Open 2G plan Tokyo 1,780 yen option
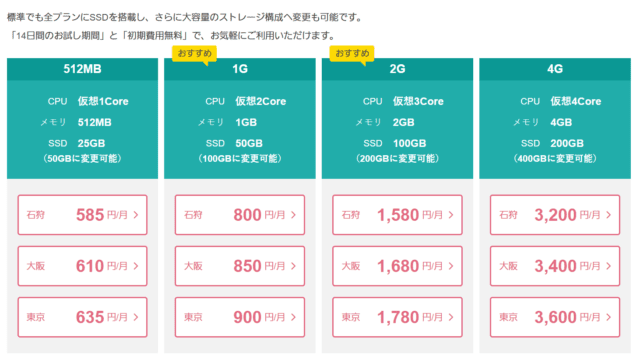Viewport: 640px width, 362px height. [398, 317]
